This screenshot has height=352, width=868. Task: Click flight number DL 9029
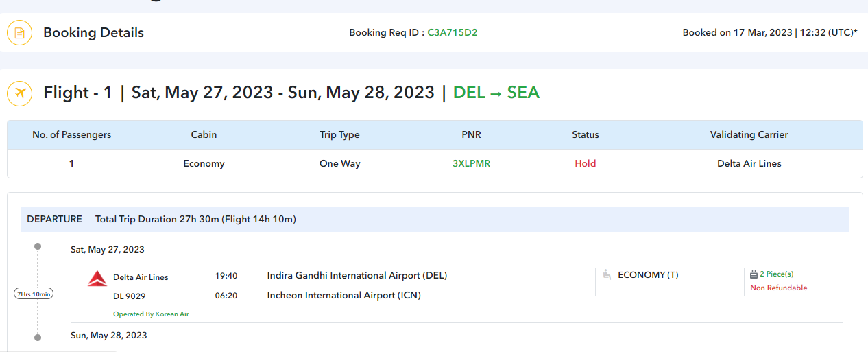click(129, 296)
